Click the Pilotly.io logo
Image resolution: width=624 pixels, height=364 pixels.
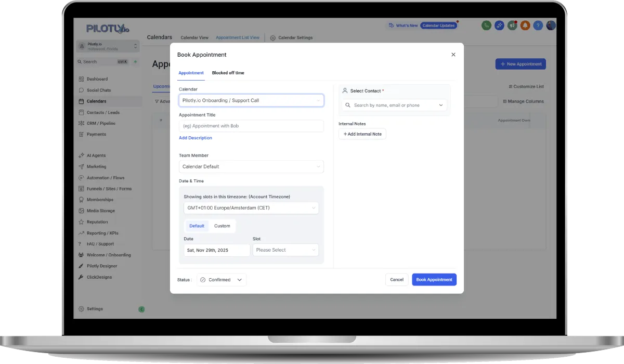(x=108, y=28)
